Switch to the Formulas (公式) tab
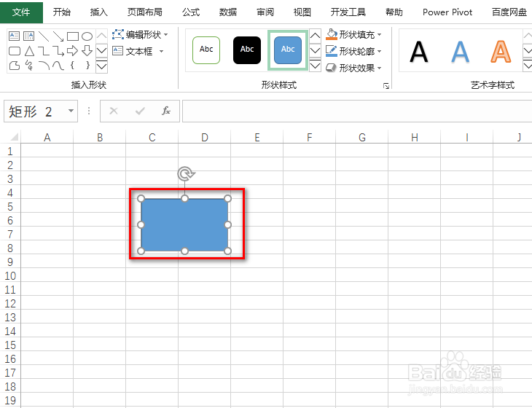The width and height of the screenshot is (532, 408). [x=191, y=12]
